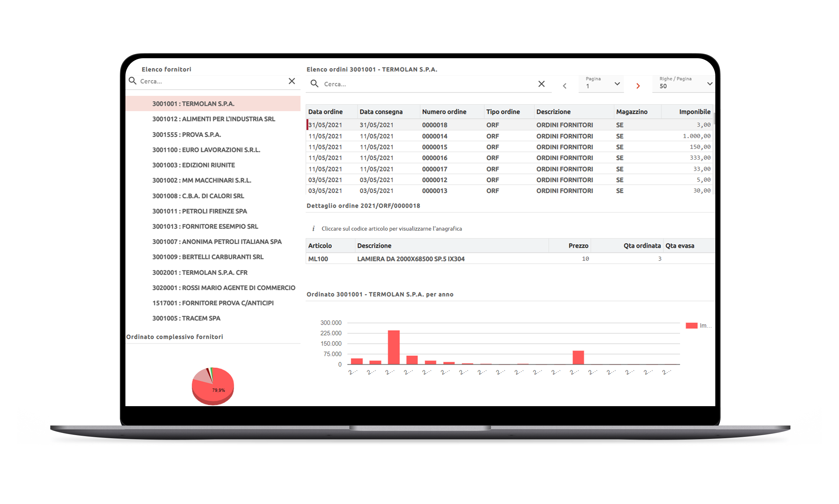Clear the orders search with X icon
Viewport: 839px width, 504px height.
541,84
